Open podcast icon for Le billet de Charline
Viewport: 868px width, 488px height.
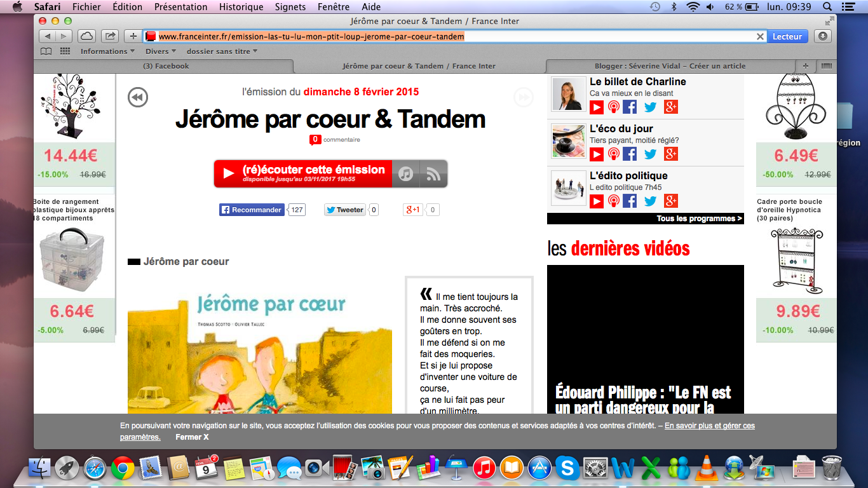click(x=613, y=107)
